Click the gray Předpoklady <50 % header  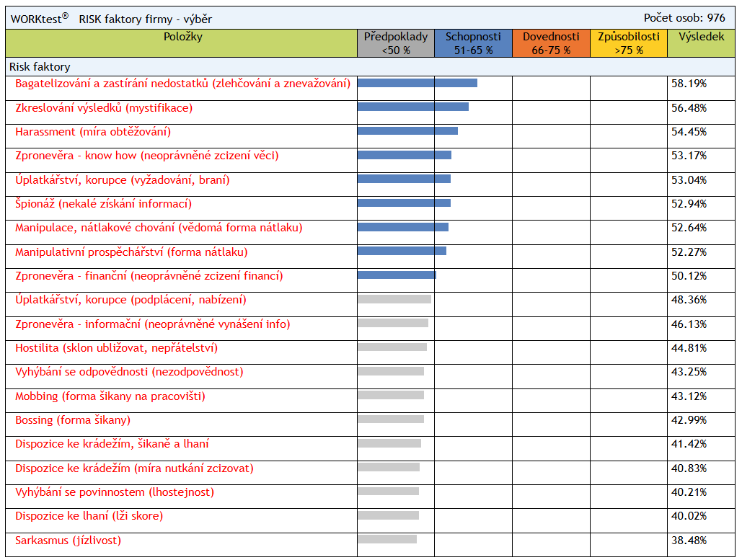pyautogui.click(x=396, y=43)
